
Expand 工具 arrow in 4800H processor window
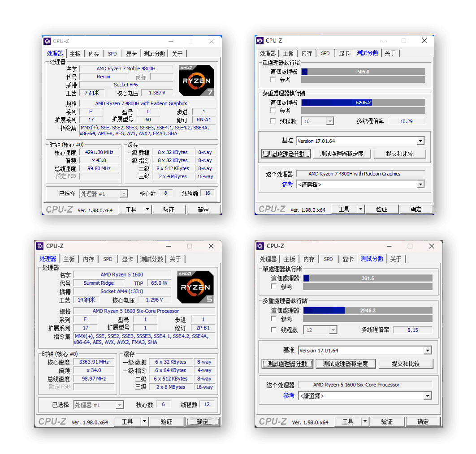coord(147,210)
